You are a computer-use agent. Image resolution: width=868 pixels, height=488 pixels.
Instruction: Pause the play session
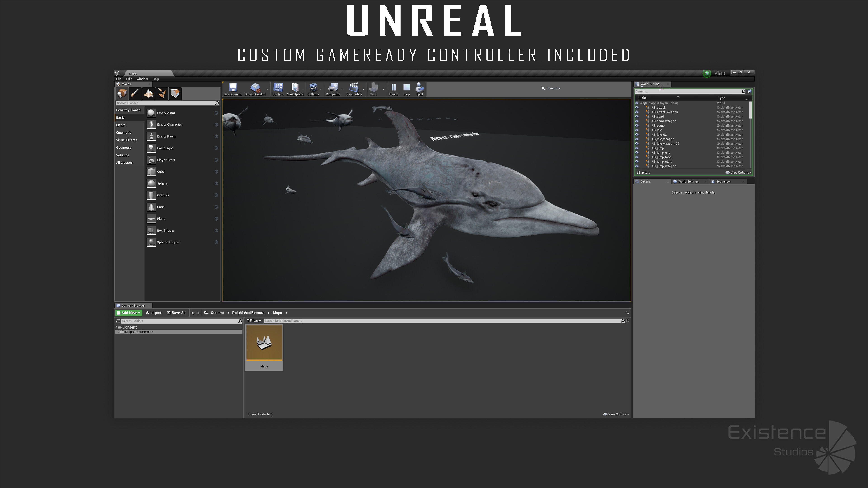(394, 89)
